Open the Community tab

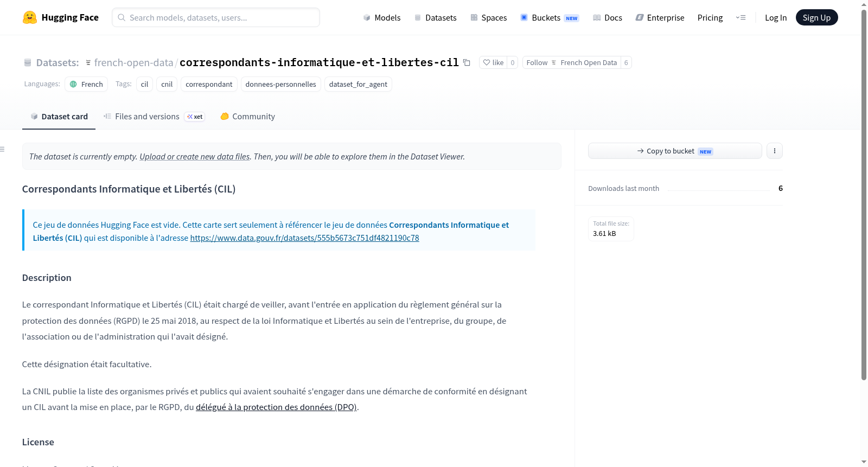click(247, 116)
